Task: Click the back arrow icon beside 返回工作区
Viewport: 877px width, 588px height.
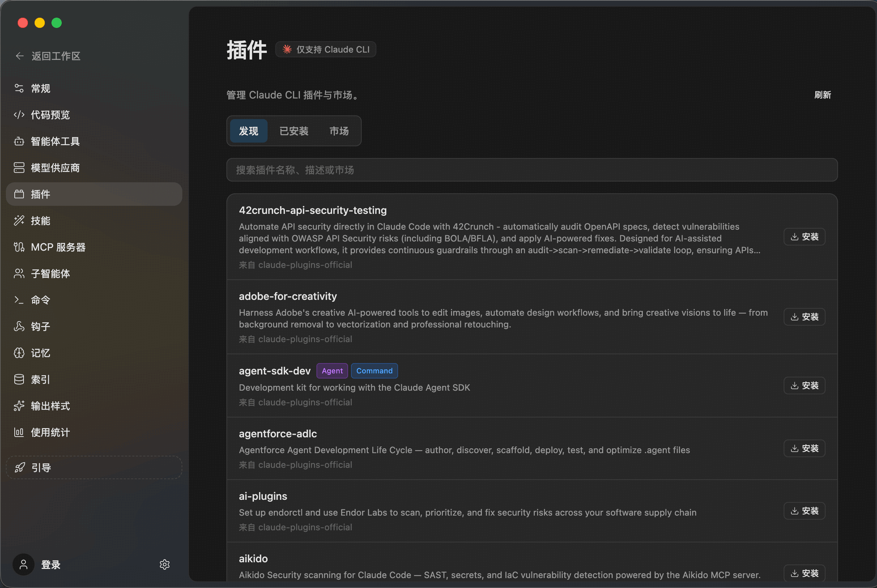Action: click(x=19, y=56)
